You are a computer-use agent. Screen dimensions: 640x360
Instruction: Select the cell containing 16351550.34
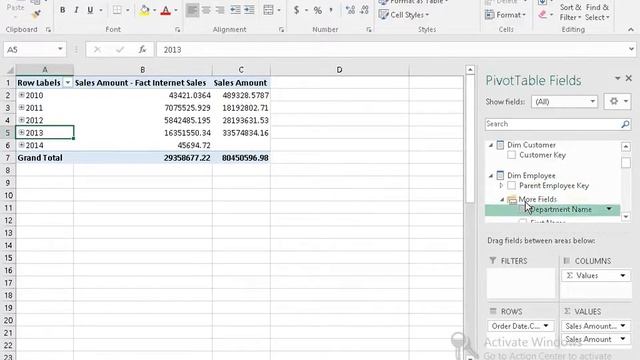pyautogui.click(x=143, y=133)
